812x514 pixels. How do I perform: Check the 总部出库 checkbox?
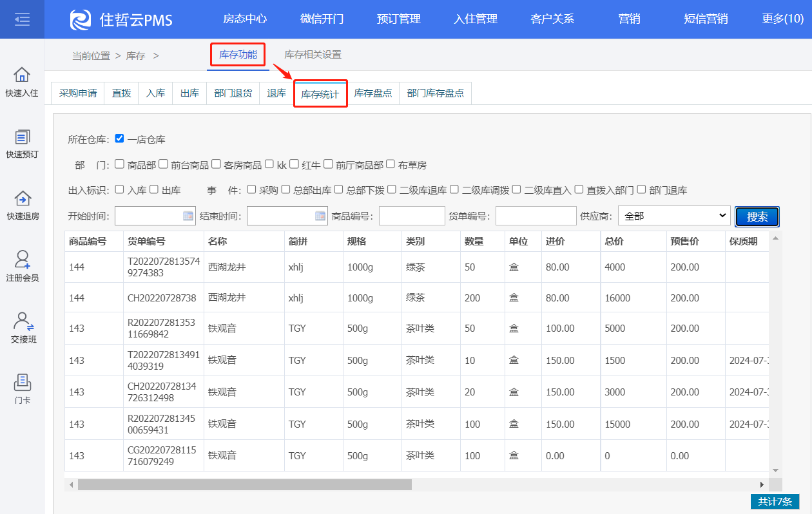pyautogui.click(x=285, y=189)
